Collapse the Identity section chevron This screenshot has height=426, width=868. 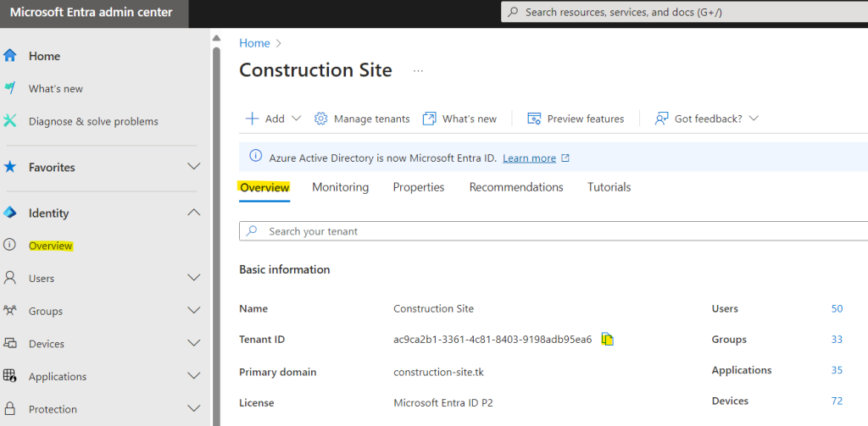(194, 213)
